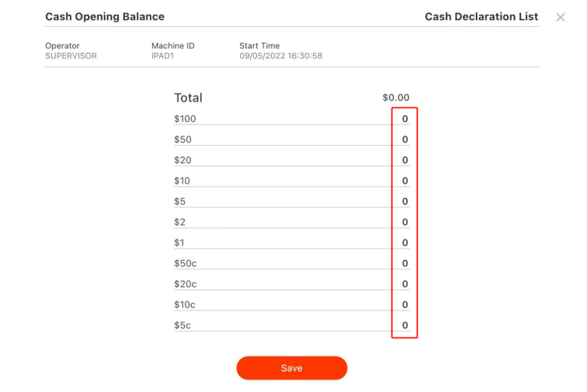
Task: Select the $10c count field
Action: [x=404, y=305]
